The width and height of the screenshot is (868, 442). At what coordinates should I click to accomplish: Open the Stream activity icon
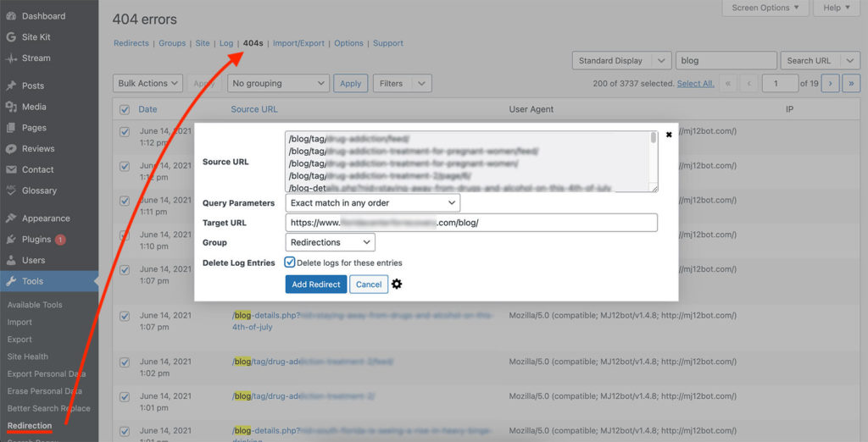click(11, 58)
